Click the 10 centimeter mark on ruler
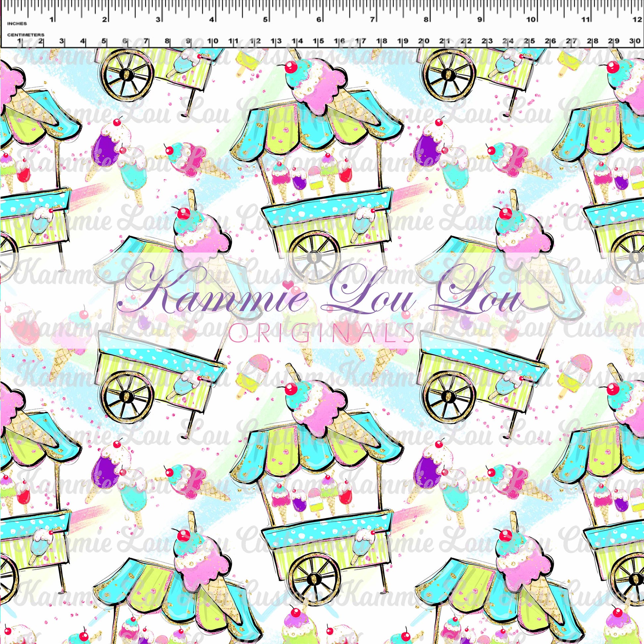Image resolution: width=644 pixels, height=644 pixels. point(212,41)
